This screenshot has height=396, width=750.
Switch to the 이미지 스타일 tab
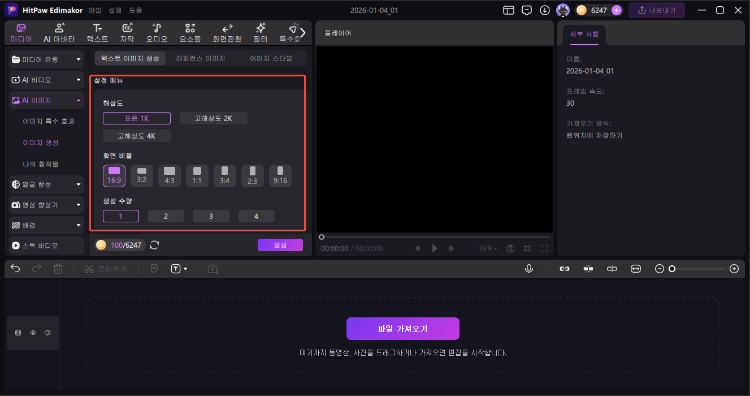tap(271, 58)
